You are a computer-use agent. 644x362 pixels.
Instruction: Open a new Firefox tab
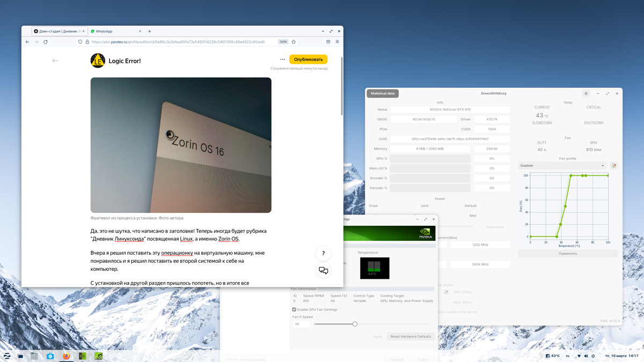(x=149, y=31)
